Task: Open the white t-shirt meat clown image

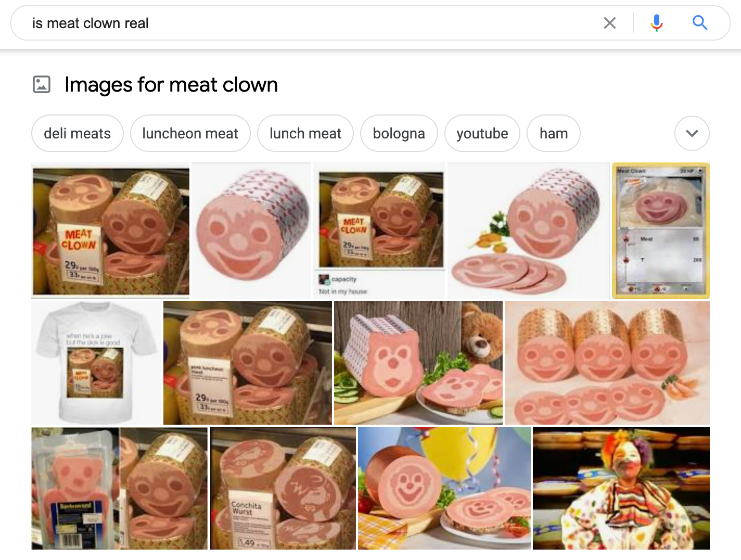Action: pos(96,363)
